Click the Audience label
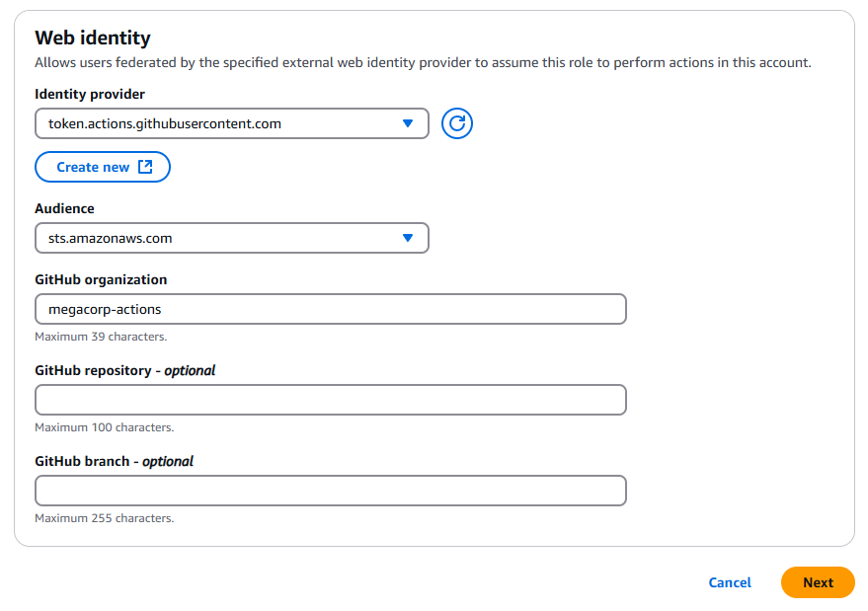 [x=65, y=208]
